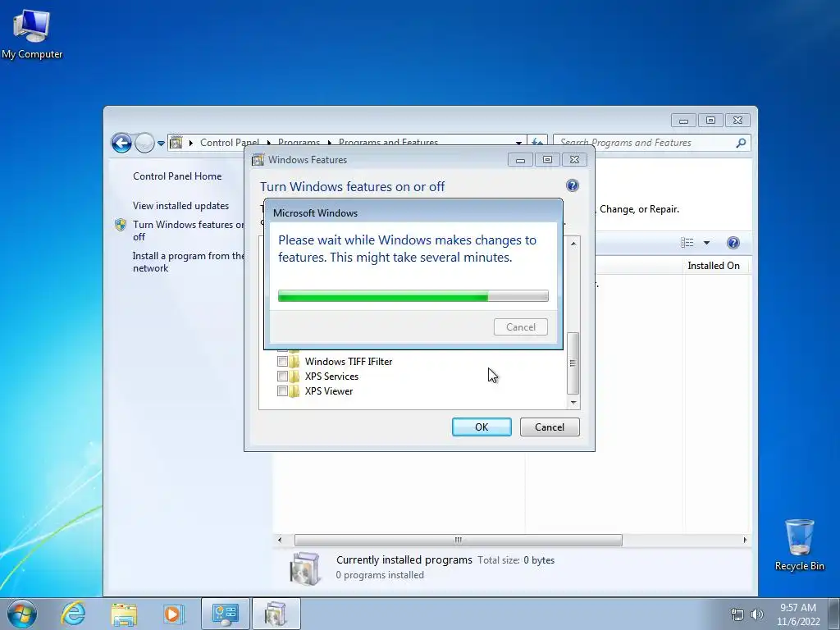
Task: Click the greyed forward navigation arrow
Action: tap(144, 143)
